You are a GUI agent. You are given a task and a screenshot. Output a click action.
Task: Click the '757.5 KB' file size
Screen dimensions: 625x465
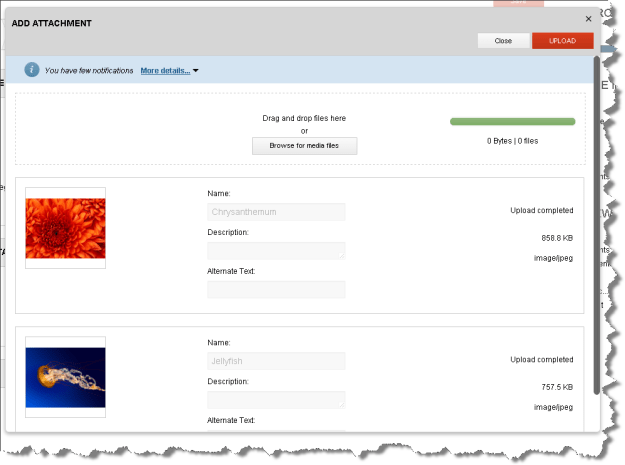pos(557,387)
